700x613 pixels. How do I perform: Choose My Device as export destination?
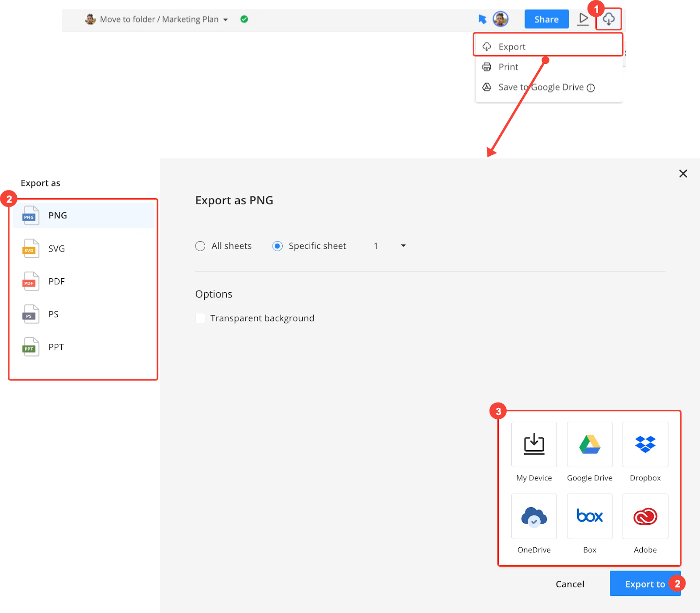click(534, 445)
